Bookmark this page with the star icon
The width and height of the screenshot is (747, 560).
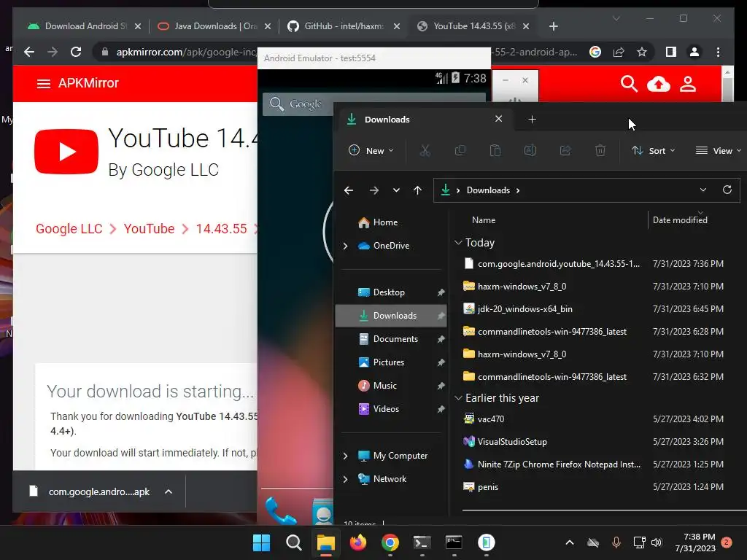pos(642,52)
